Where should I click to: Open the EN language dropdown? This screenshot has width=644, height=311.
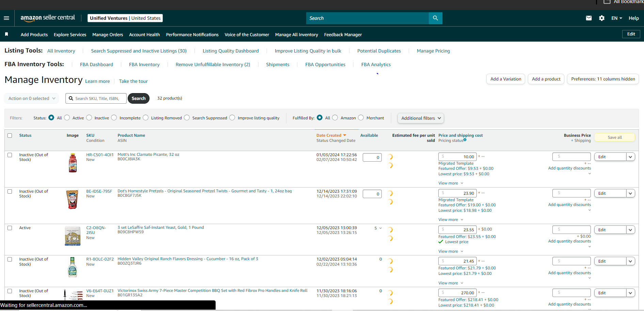pos(617,18)
